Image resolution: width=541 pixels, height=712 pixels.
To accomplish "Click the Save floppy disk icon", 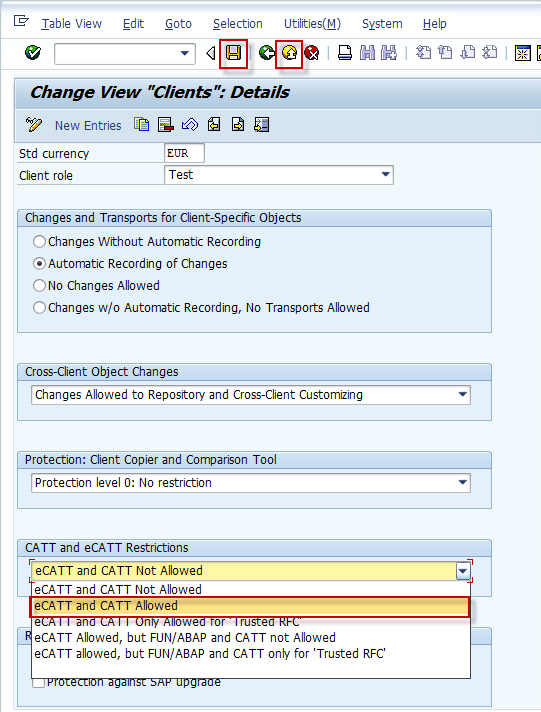I will pos(233,54).
